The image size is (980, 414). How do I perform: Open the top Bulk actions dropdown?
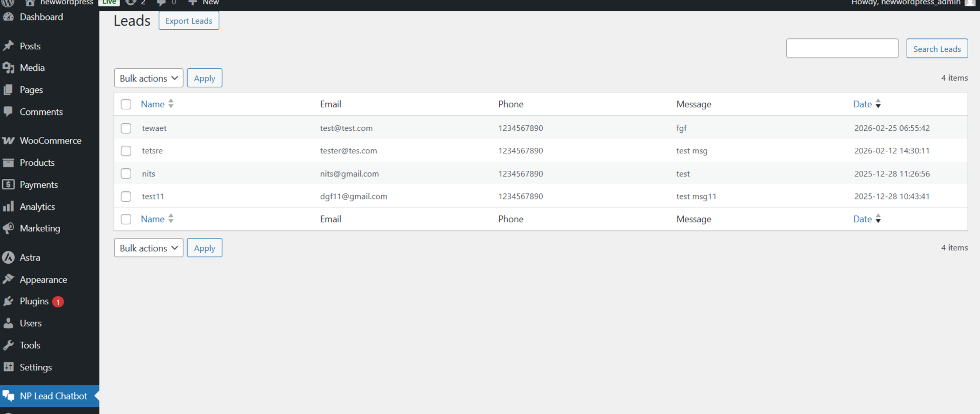coord(149,78)
